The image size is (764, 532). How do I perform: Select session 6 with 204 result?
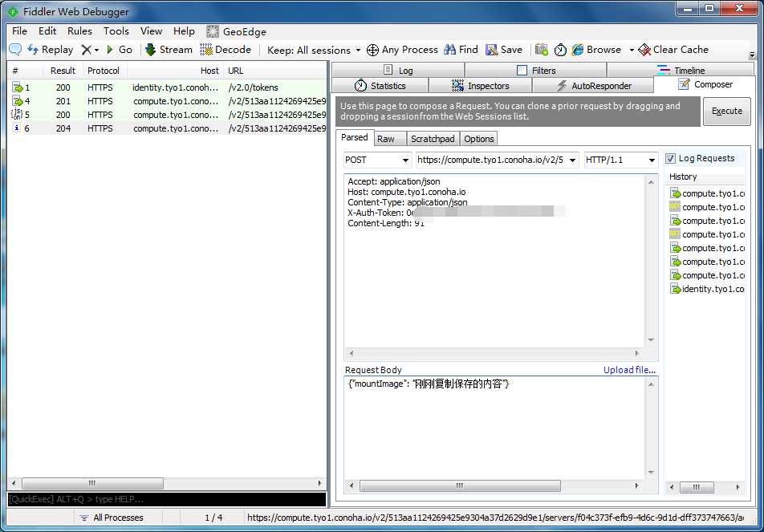click(x=167, y=128)
